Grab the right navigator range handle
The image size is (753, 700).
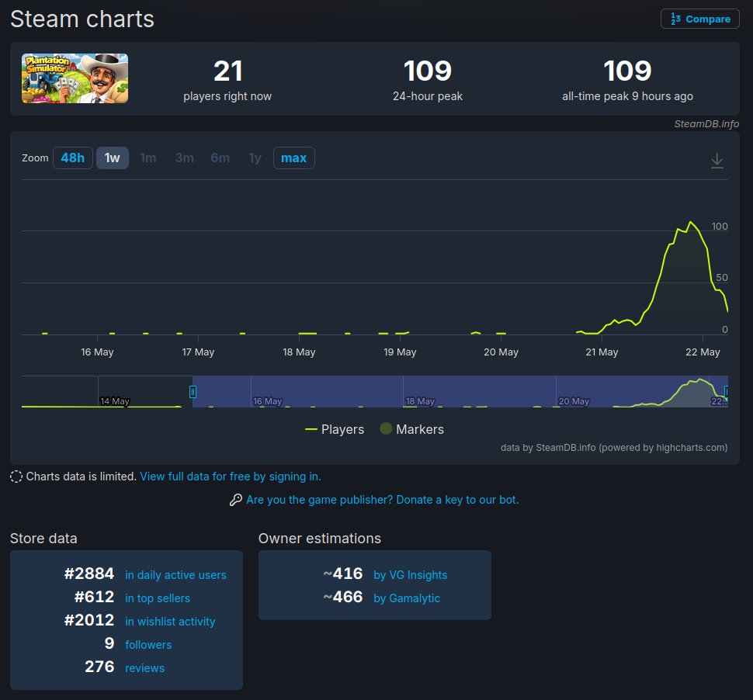pyautogui.click(x=726, y=392)
